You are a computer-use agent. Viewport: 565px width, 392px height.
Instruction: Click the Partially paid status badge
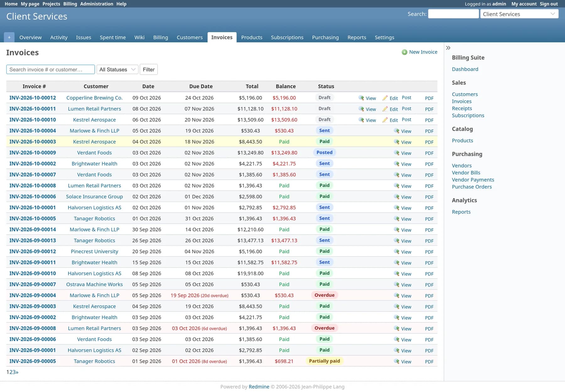click(325, 361)
